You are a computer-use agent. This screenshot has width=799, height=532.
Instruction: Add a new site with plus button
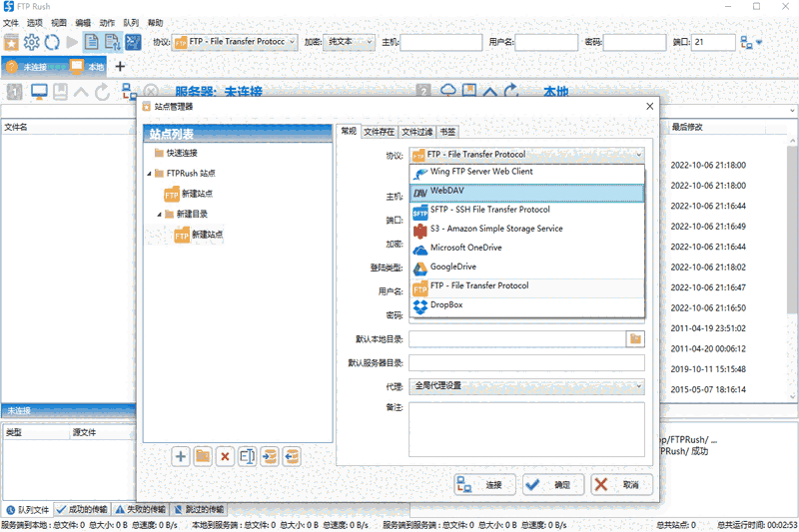(181, 457)
